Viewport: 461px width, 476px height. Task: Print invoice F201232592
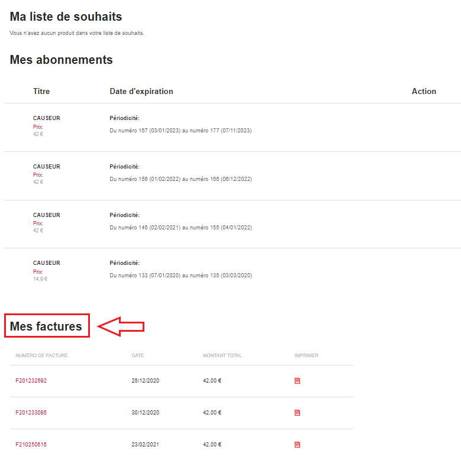297,381
